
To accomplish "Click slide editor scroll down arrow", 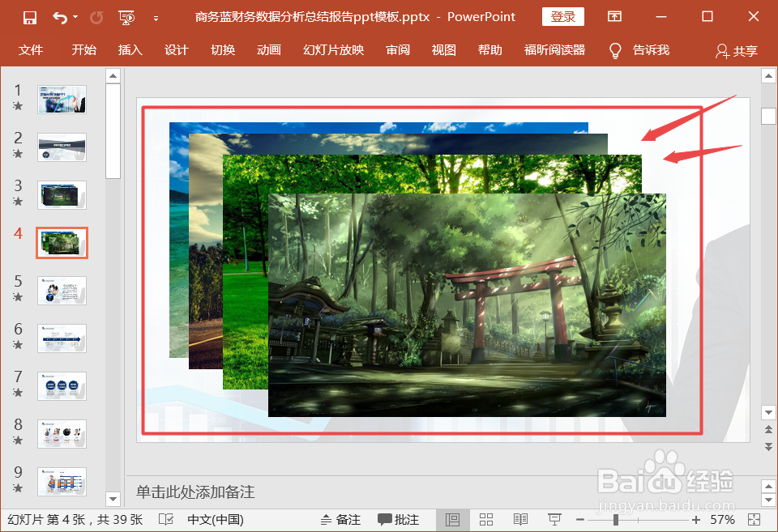I will [768, 412].
